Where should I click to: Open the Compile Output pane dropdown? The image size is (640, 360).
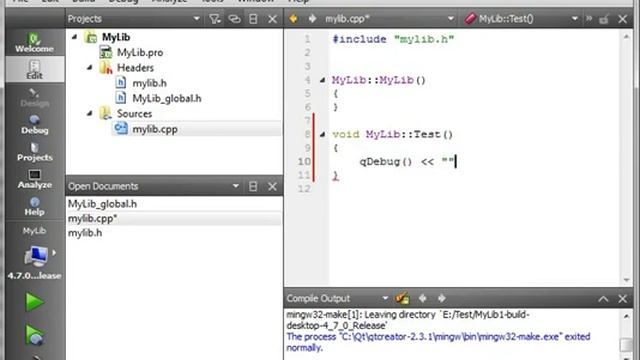384,299
